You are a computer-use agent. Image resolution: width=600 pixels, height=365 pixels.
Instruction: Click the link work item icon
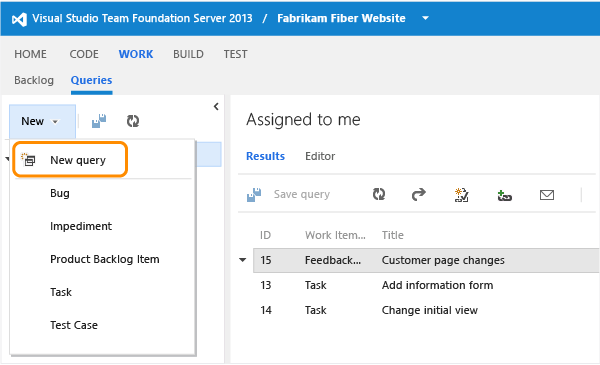tap(504, 196)
